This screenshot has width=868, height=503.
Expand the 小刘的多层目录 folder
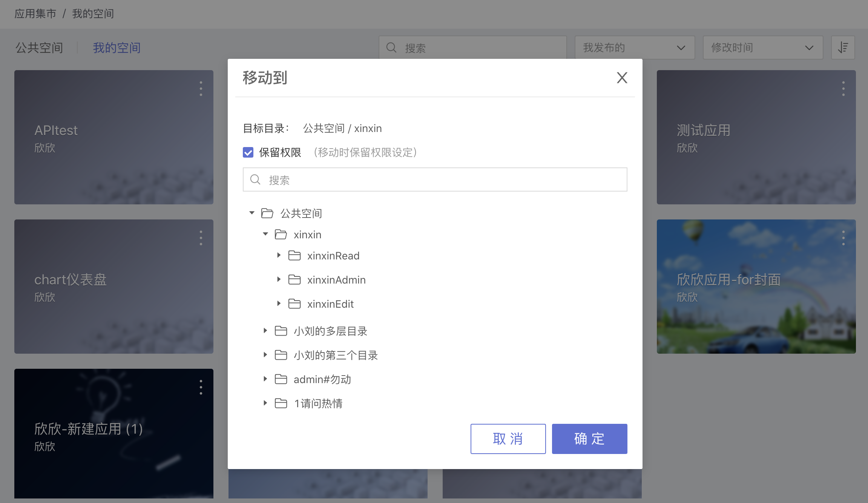(x=265, y=331)
